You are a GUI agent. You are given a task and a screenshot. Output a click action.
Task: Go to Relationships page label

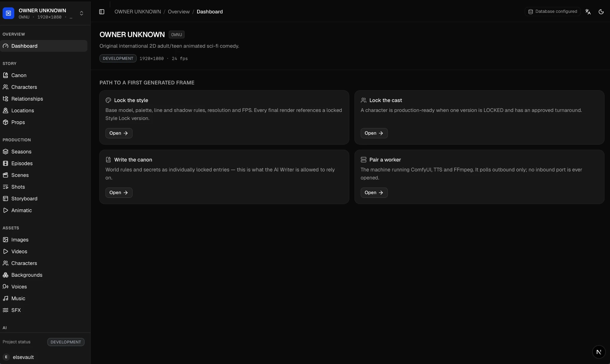(27, 99)
